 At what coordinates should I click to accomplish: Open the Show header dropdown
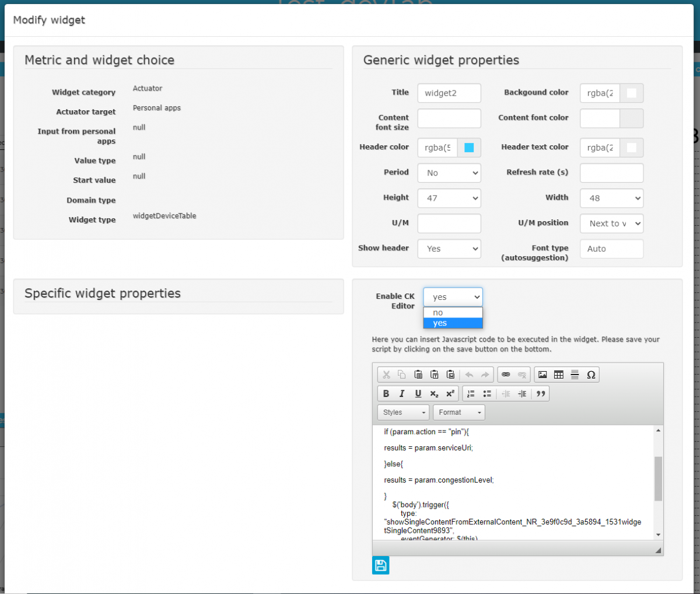[449, 249]
